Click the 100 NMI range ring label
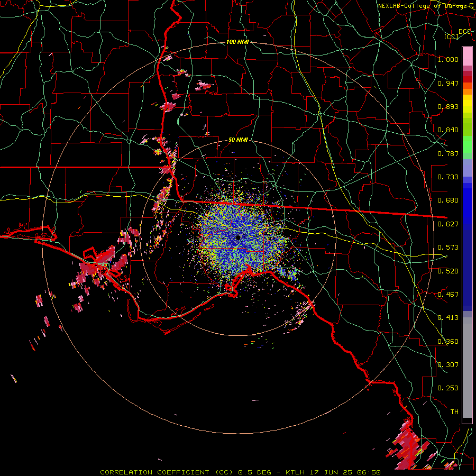476x476 pixels. coord(237,42)
